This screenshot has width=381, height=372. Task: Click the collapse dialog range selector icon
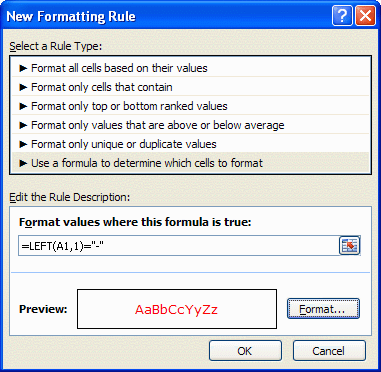click(349, 246)
